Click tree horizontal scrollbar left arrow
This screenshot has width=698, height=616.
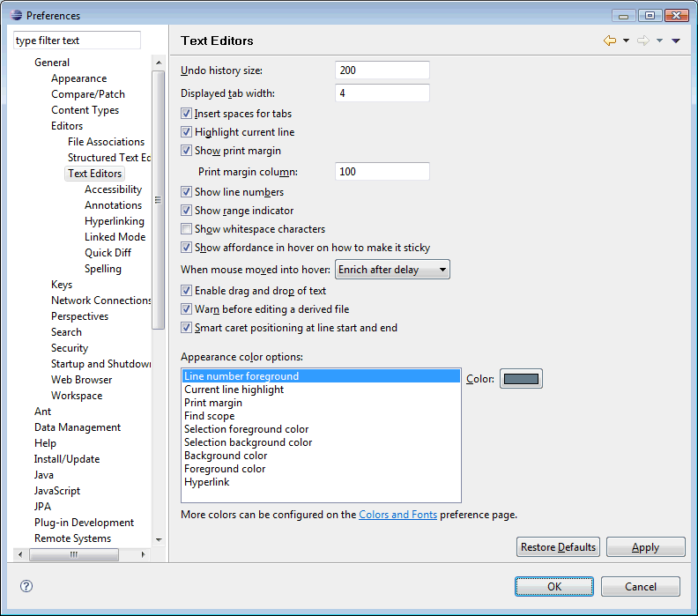point(20,554)
